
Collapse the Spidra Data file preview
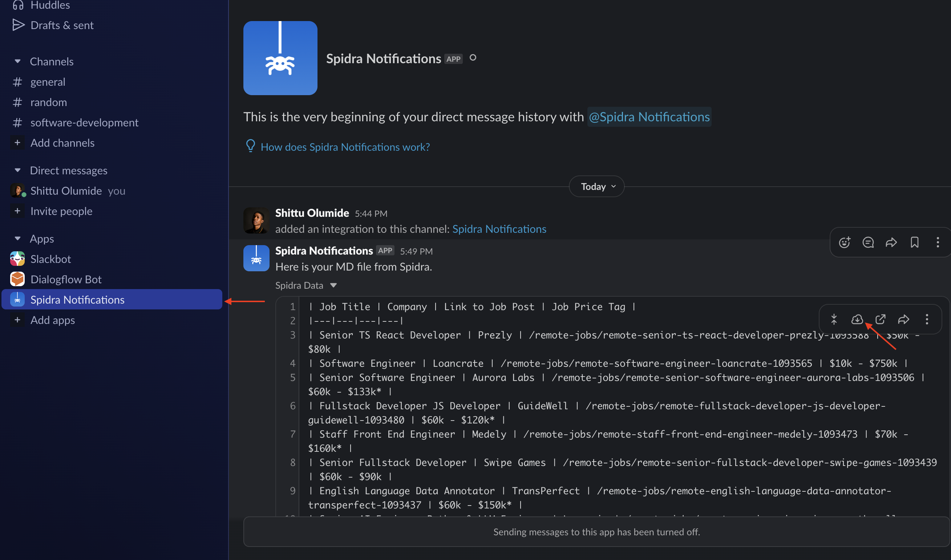(x=834, y=319)
